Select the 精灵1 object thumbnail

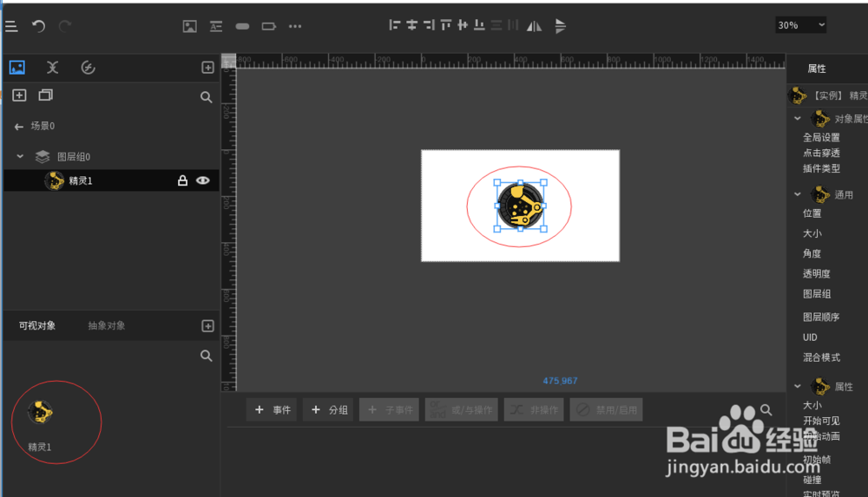pos(40,412)
